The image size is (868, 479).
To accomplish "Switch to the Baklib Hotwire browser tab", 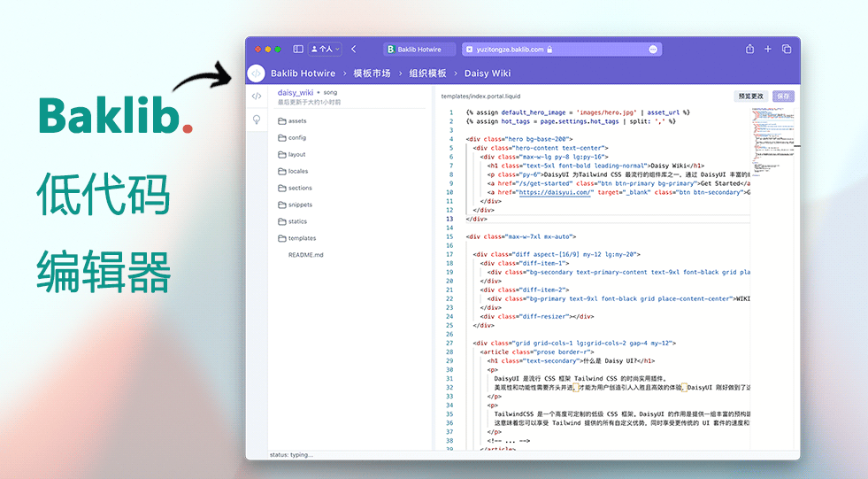I will coord(419,50).
